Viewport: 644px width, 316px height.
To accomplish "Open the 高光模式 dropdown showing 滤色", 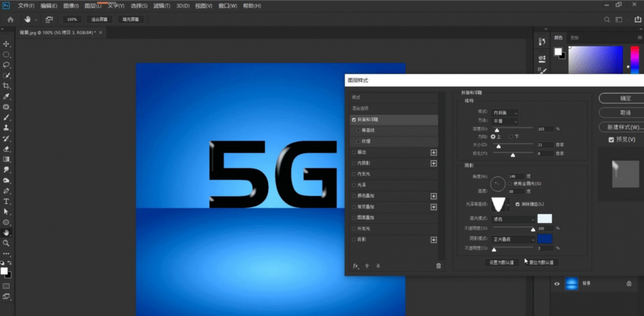I will [x=513, y=219].
